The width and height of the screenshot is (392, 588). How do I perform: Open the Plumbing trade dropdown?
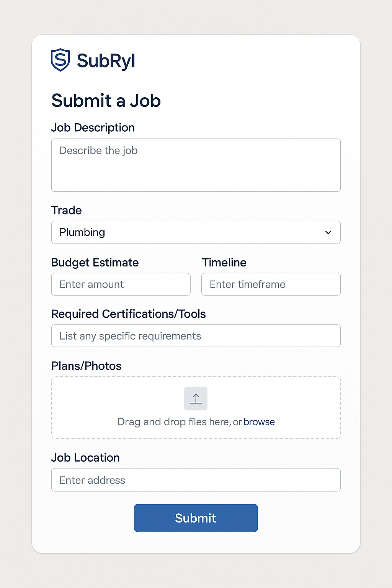[x=196, y=232]
